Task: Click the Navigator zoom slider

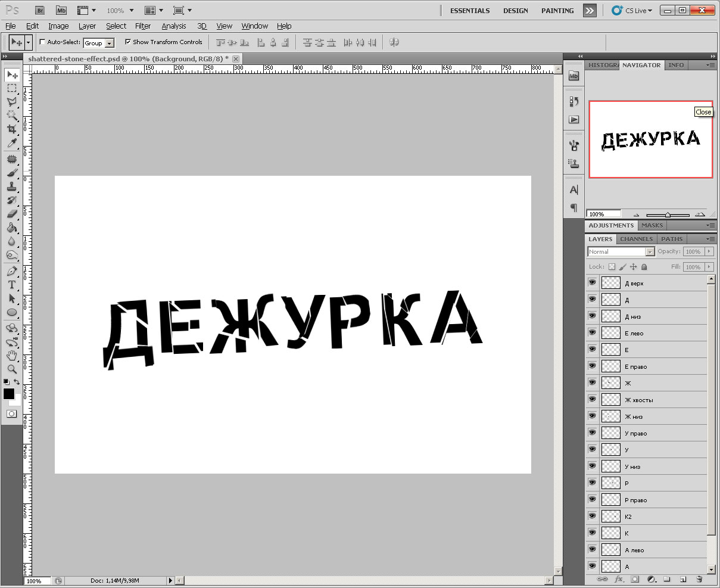Action: point(668,214)
